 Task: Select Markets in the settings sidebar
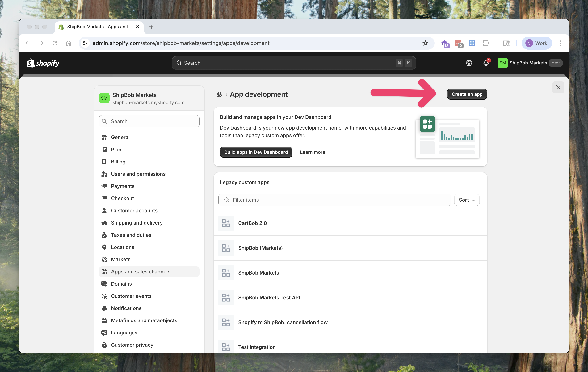[x=121, y=259]
